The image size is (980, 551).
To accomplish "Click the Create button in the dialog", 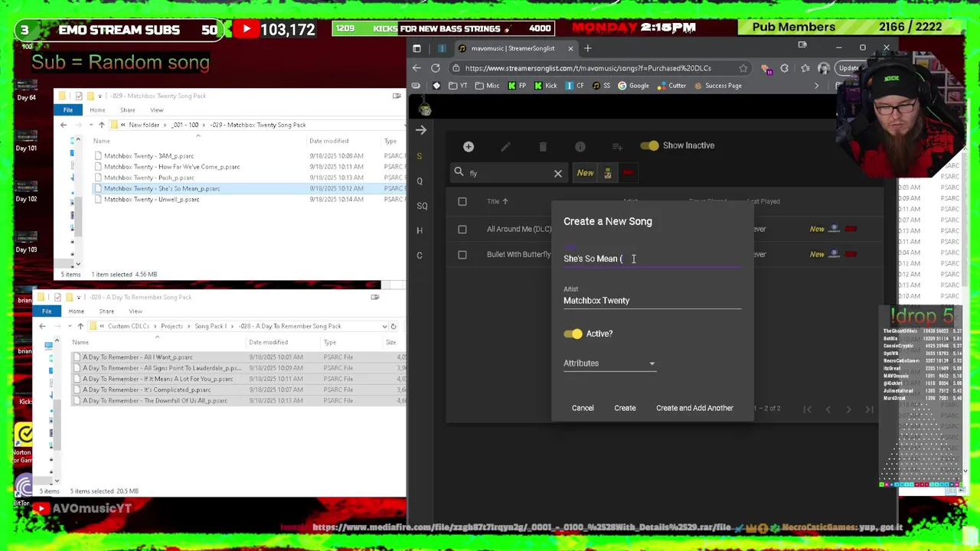I will [x=625, y=408].
